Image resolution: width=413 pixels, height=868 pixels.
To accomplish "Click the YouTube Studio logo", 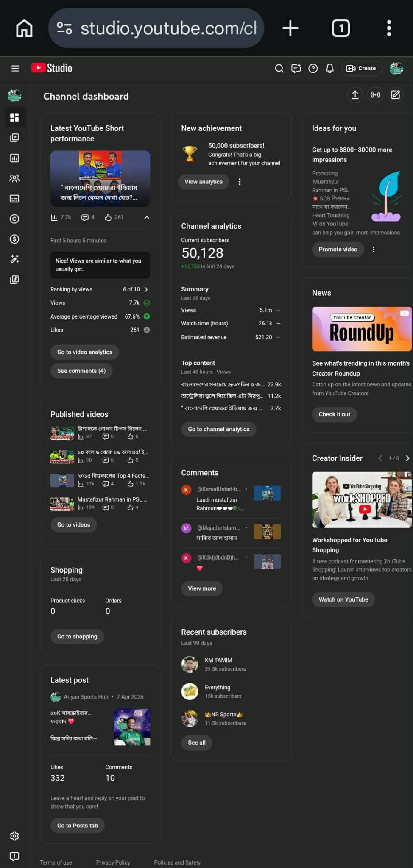I will click(x=52, y=68).
